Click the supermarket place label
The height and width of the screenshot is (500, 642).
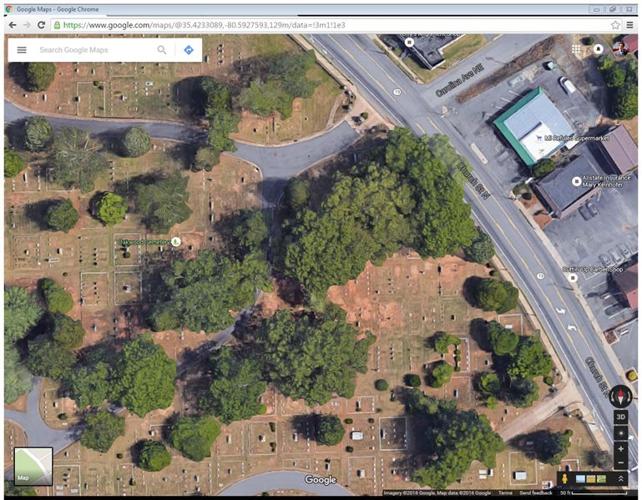tap(576, 138)
